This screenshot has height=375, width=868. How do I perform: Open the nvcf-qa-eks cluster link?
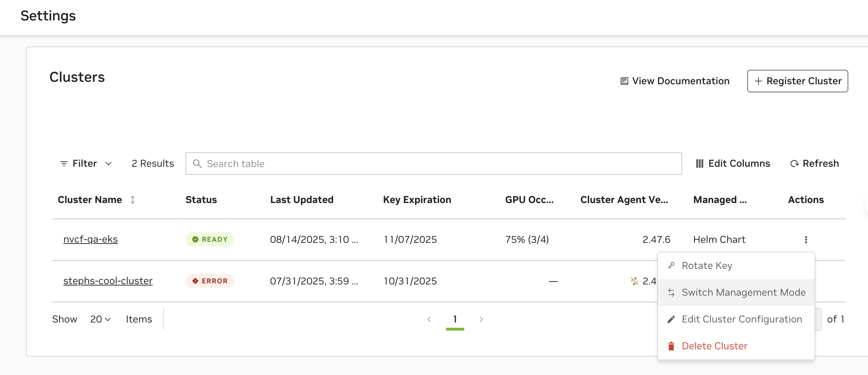[90, 239]
